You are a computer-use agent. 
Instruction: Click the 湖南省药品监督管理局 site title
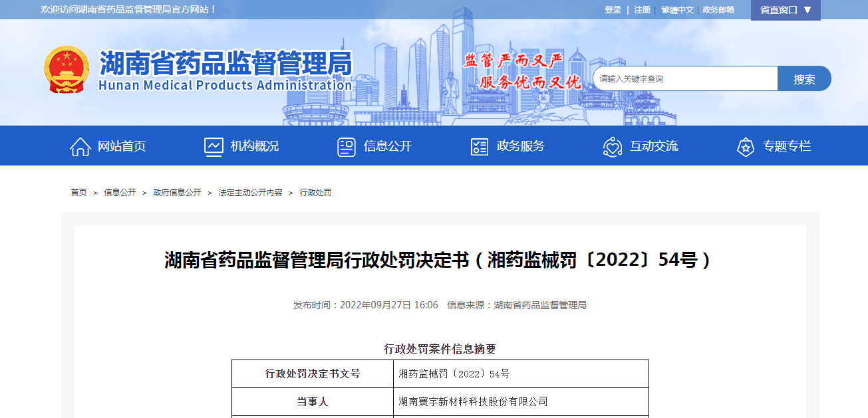[x=225, y=63]
